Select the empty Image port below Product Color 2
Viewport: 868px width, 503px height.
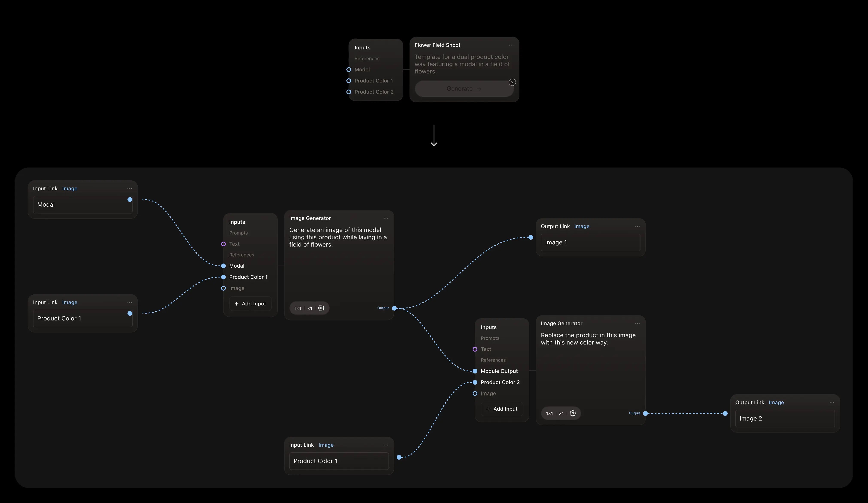coord(475,393)
